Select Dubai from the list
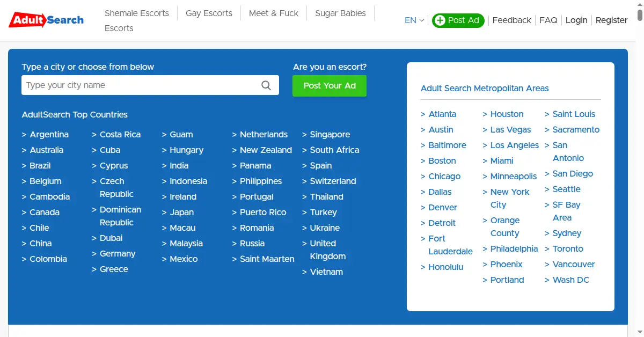 pyautogui.click(x=111, y=238)
